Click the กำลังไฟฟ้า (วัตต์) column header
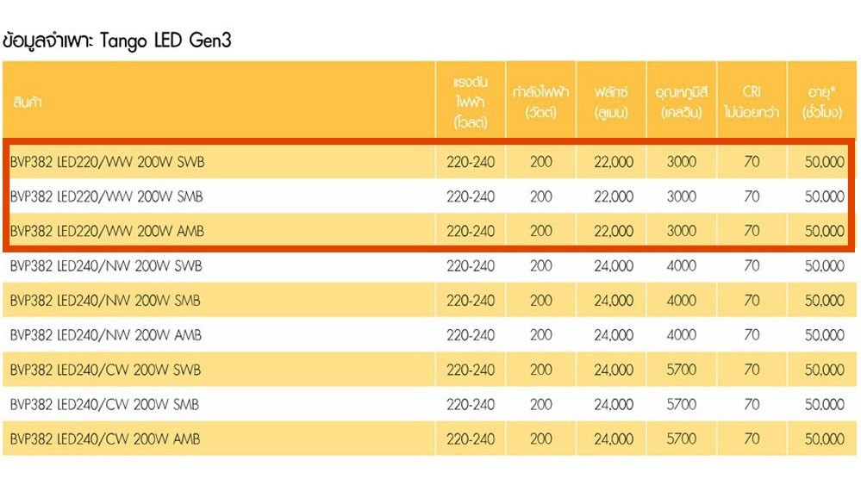Image resolution: width=861 pixels, height=504 pixels. [x=541, y=100]
